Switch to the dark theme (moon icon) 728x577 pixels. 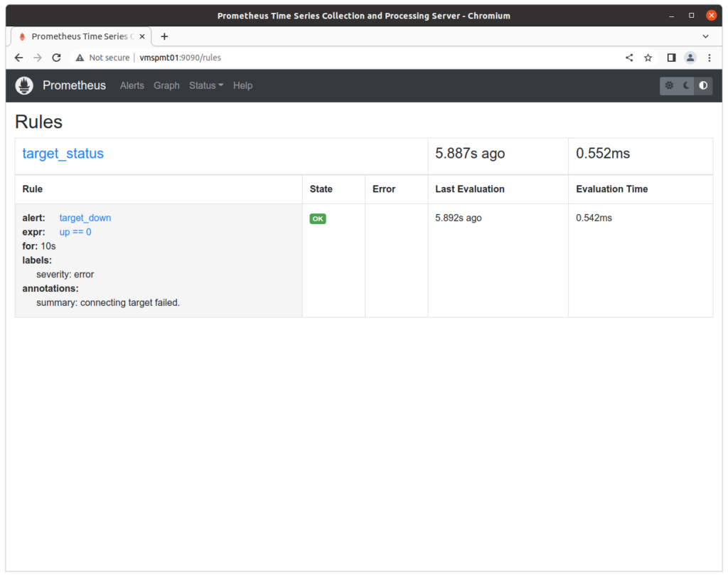pos(686,85)
